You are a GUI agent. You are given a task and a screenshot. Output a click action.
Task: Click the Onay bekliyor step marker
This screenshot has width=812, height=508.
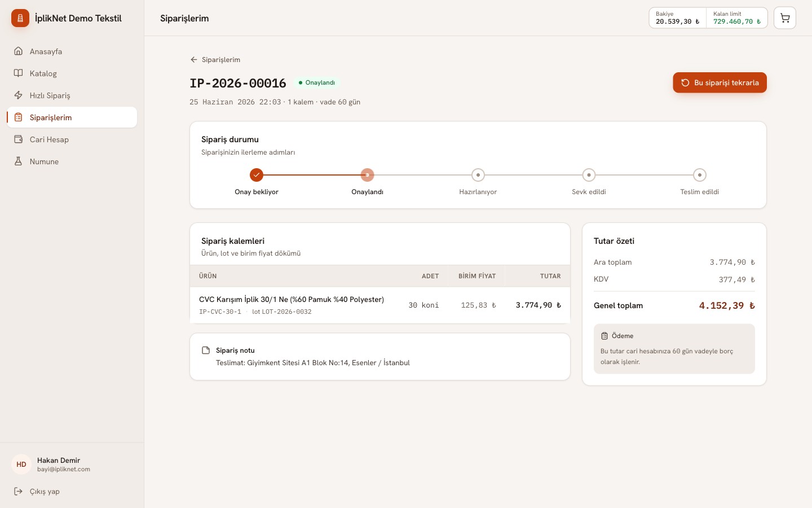tap(257, 175)
